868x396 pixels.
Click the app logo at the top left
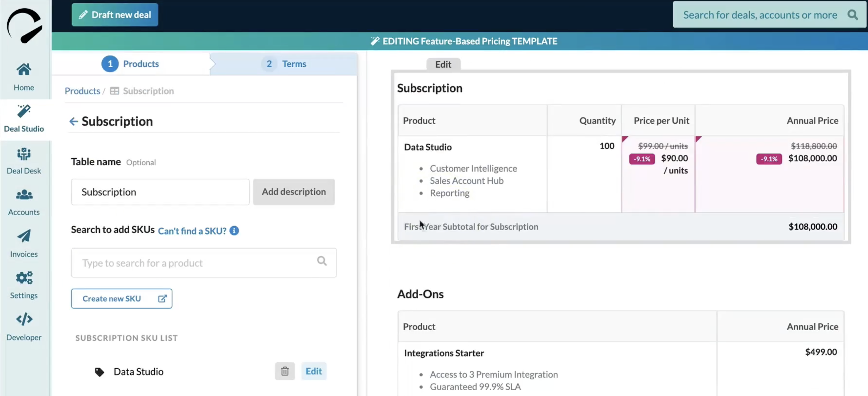click(x=24, y=26)
